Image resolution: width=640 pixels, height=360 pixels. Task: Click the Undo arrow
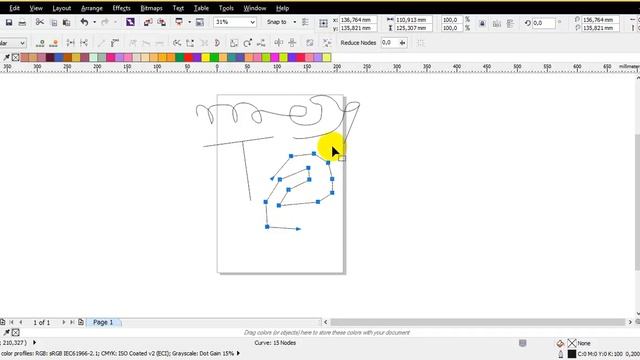click(84, 22)
